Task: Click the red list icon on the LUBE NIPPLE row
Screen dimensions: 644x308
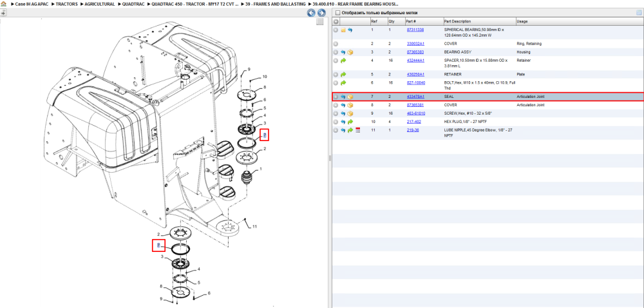Action: pos(357,130)
